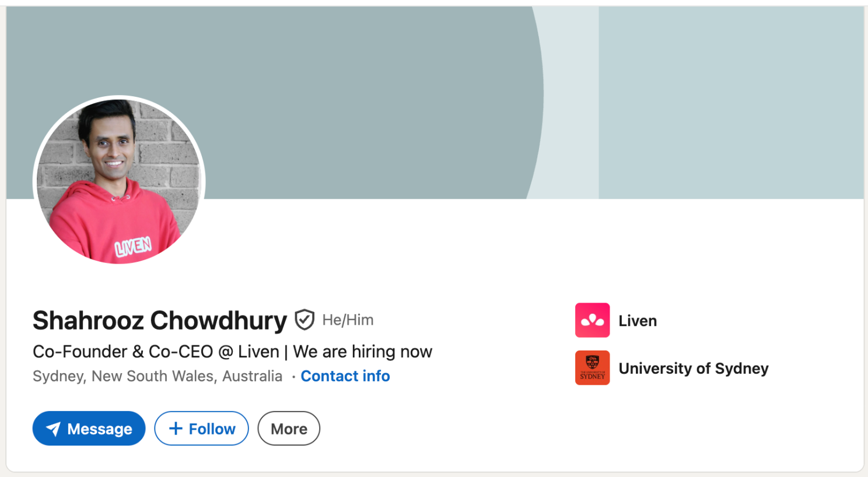This screenshot has height=477, width=868.
Task: Open the More actions dropdown
Action: (289, 429)
